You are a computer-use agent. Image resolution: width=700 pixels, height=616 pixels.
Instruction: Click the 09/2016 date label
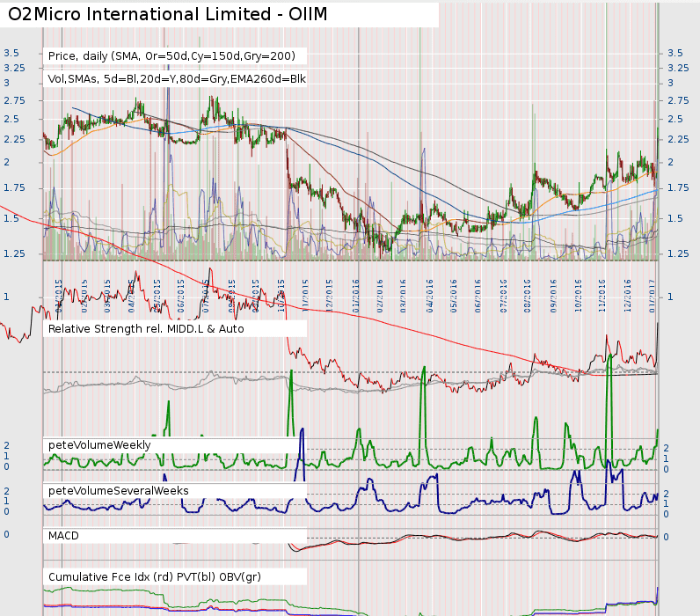pos(554,296)
